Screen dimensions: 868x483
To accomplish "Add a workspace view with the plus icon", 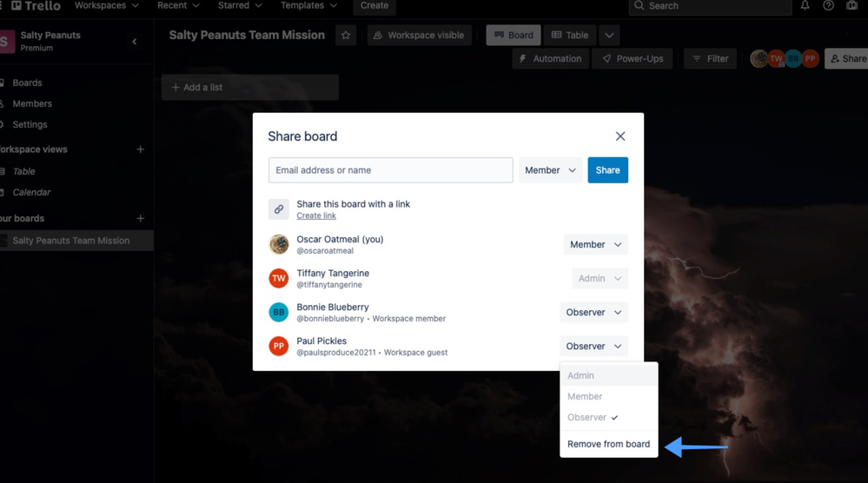I will pos(141,149).
